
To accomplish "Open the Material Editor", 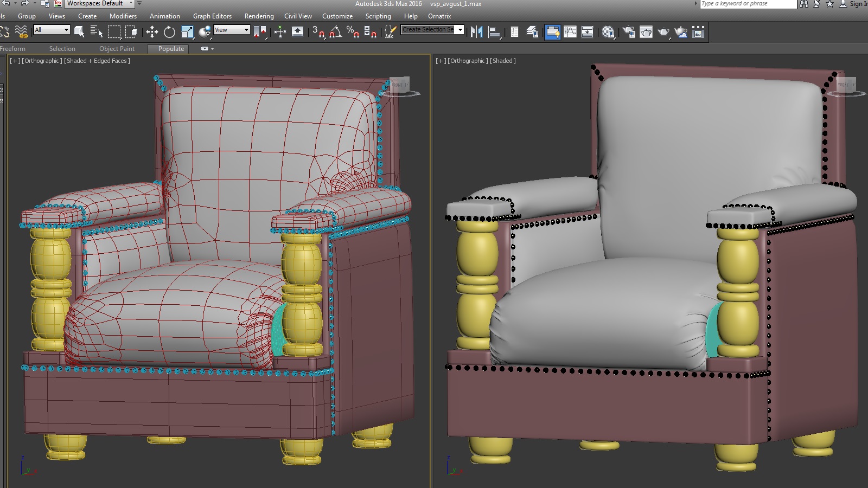I will coord(608,32).
